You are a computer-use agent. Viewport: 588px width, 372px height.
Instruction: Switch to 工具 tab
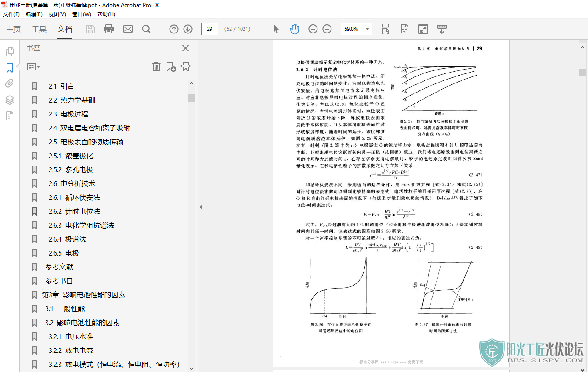[39, 29]
